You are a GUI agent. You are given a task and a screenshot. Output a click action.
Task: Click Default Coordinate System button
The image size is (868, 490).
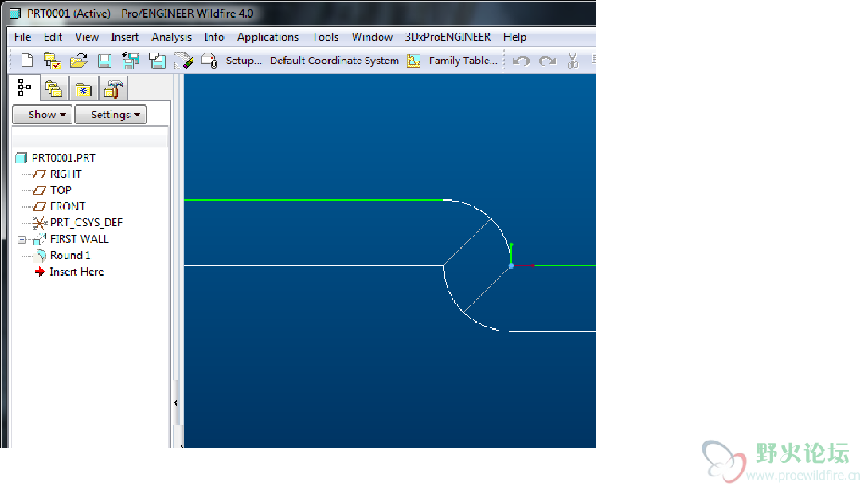tap(334, 61)
